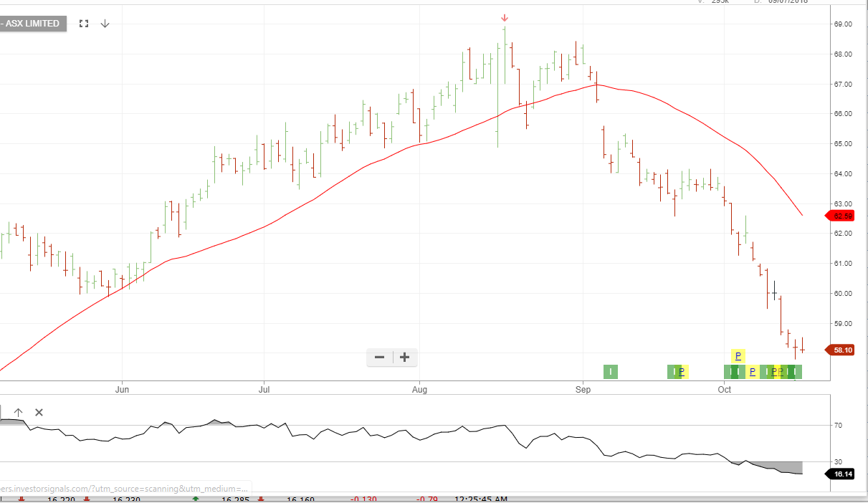Screen dimensions: 868x503
Task: Zoom in the chart with plus button
Action: coord(405,357)
